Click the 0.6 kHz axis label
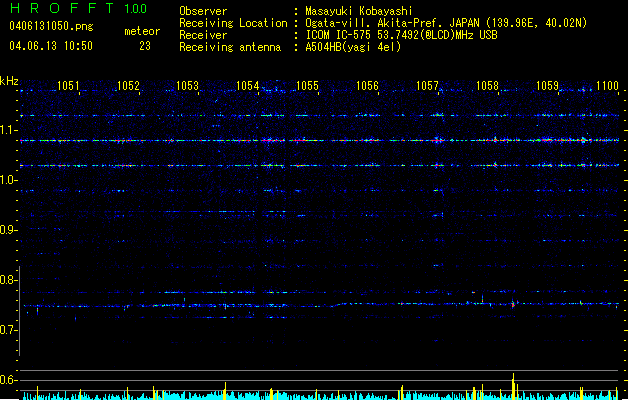Viewport: 629px width, 400px height. pyautogui.click(x=8, y=380)
